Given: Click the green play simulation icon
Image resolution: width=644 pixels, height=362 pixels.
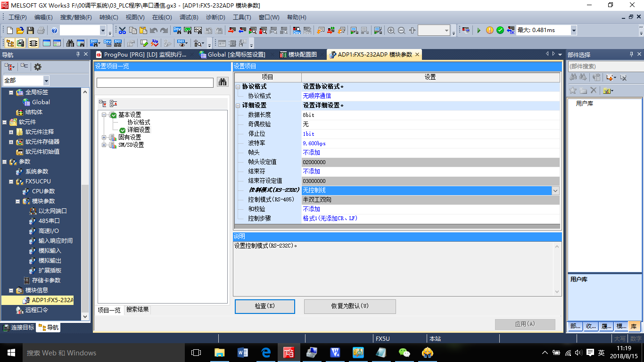Looking at the screenshot, I should 479,31.
